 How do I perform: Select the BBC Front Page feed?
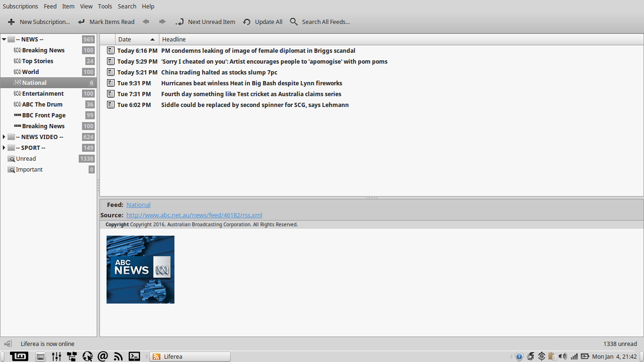(48, 115)
